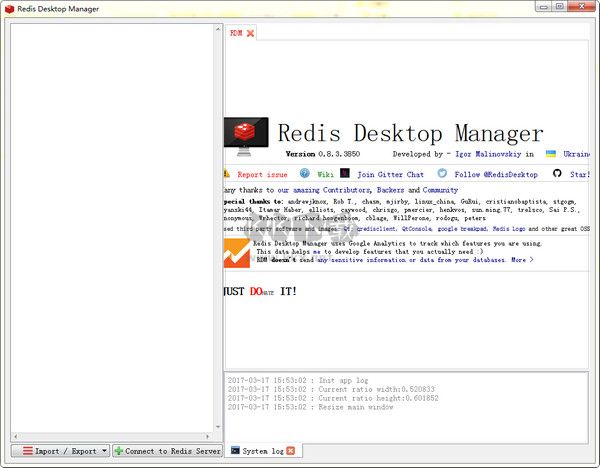Click 'Current ratio height:0.601852' log line
Image resolution: width=600 pixels, height=468 pixels.
(x=333, y=398)
